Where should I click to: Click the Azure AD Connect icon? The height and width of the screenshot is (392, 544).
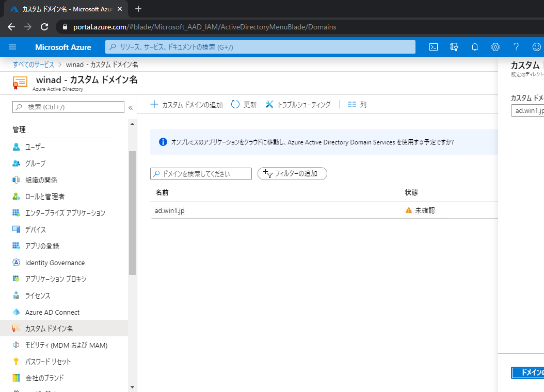[17, 312]
